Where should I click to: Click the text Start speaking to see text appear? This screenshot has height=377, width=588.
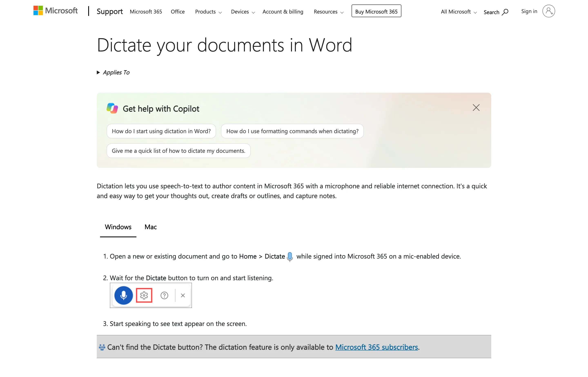tap(178, 324)
